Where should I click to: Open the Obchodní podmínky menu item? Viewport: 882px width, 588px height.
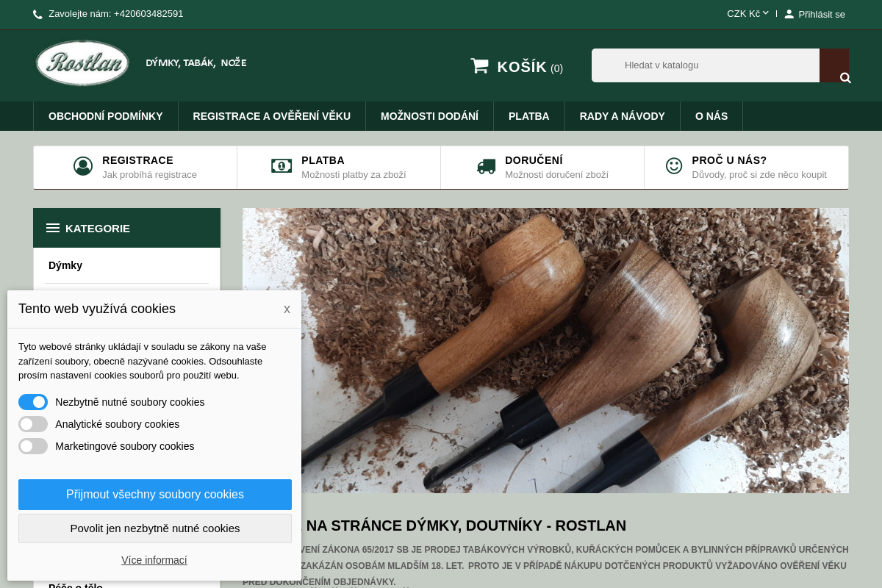click(106, 116)
